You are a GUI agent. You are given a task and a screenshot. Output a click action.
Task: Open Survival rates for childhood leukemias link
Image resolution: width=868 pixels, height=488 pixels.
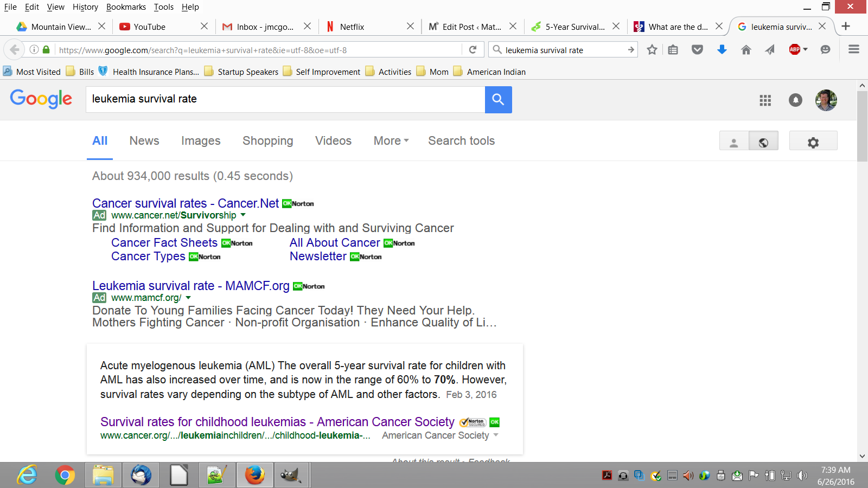point(277,422)
